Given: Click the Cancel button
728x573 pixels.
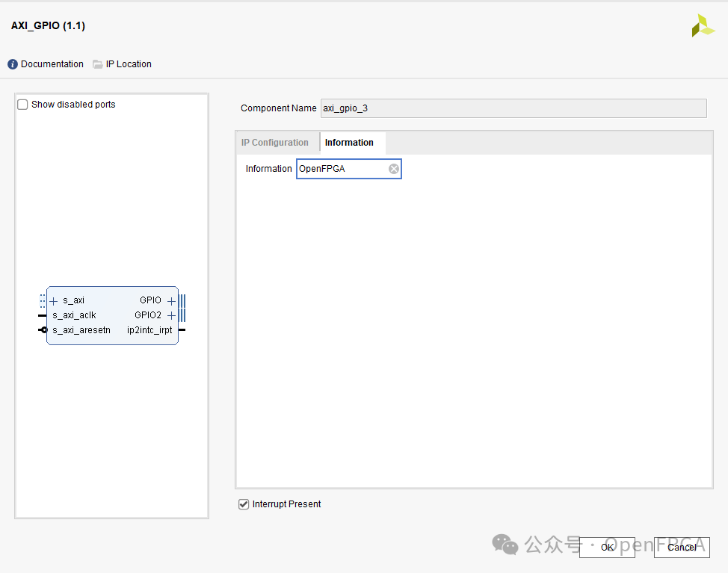Looking at the screenshot, I should point(682,548).
